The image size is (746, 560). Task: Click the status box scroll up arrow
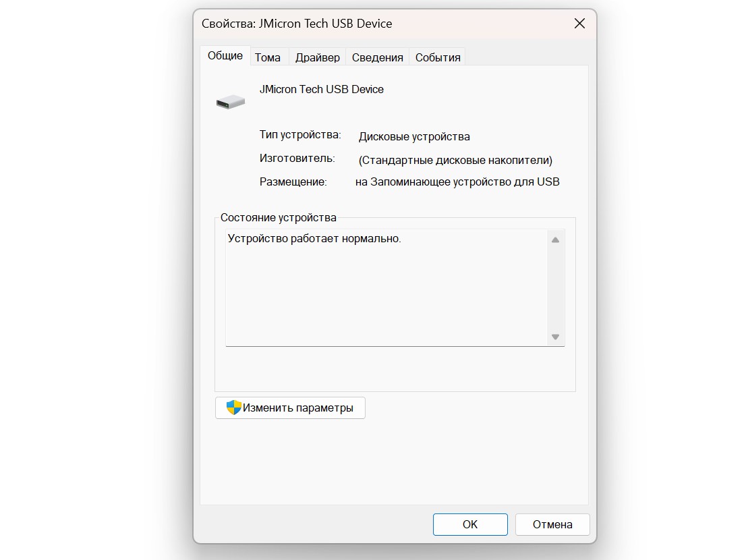(x=555, y=240)
